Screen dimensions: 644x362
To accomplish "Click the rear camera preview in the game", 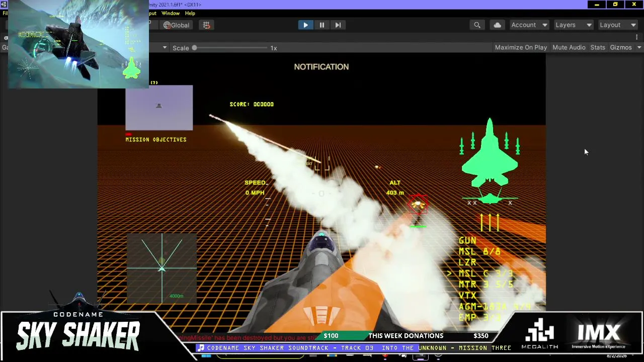I will (159, 108).
